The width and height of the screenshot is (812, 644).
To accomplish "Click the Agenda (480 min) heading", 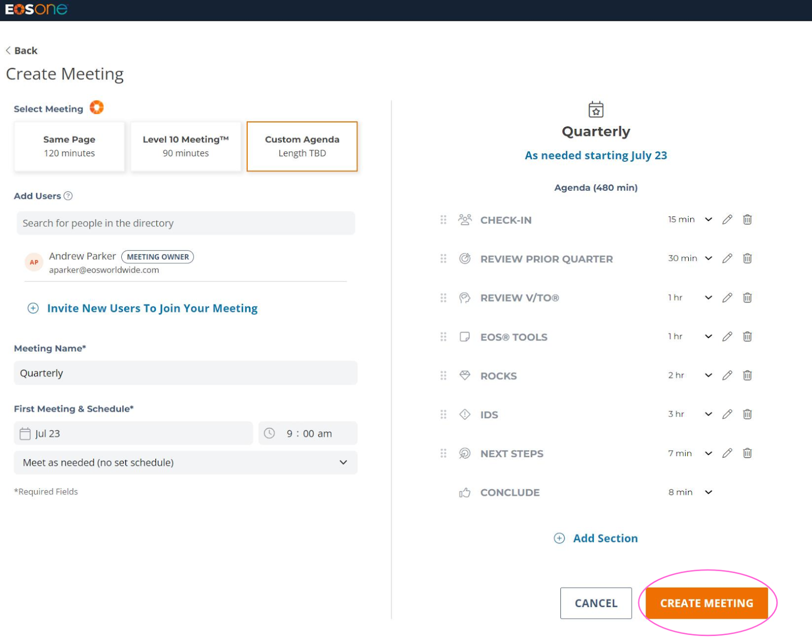I will pyautogui.click(x=596, y=188).
